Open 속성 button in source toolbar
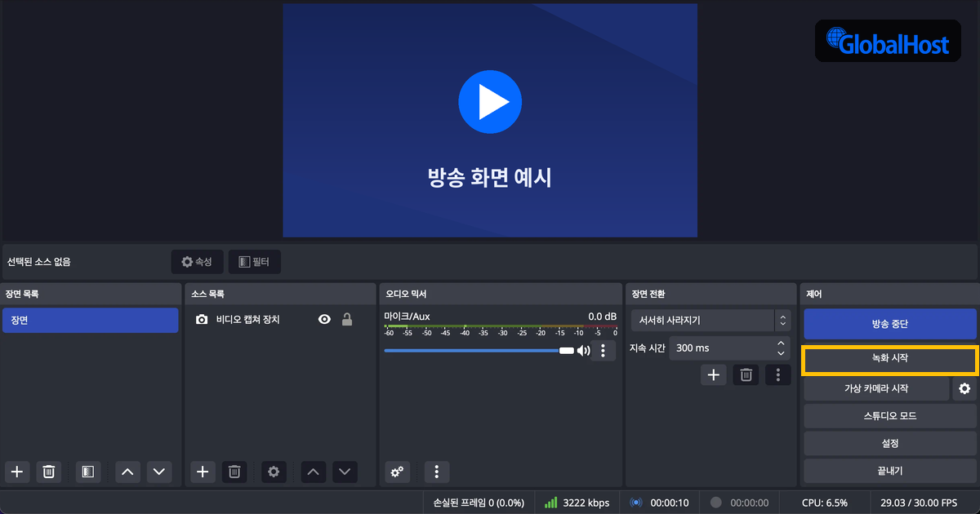Screen dimensions: 980x514 [x=197, y=262]
